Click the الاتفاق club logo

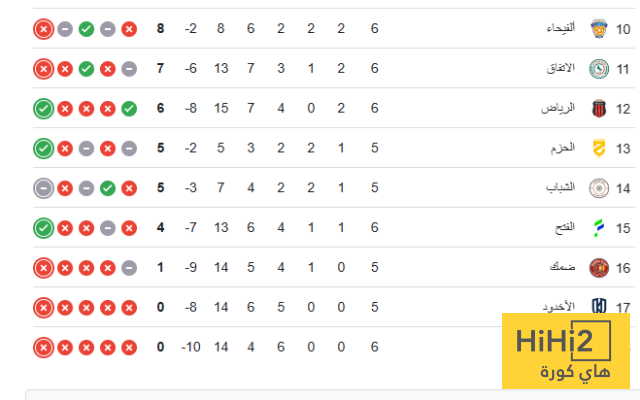point(599,69)
